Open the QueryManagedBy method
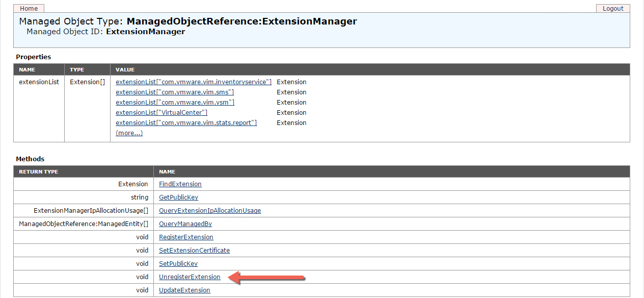The width and height of the screenshot is (644, 298). coord(185,224)
